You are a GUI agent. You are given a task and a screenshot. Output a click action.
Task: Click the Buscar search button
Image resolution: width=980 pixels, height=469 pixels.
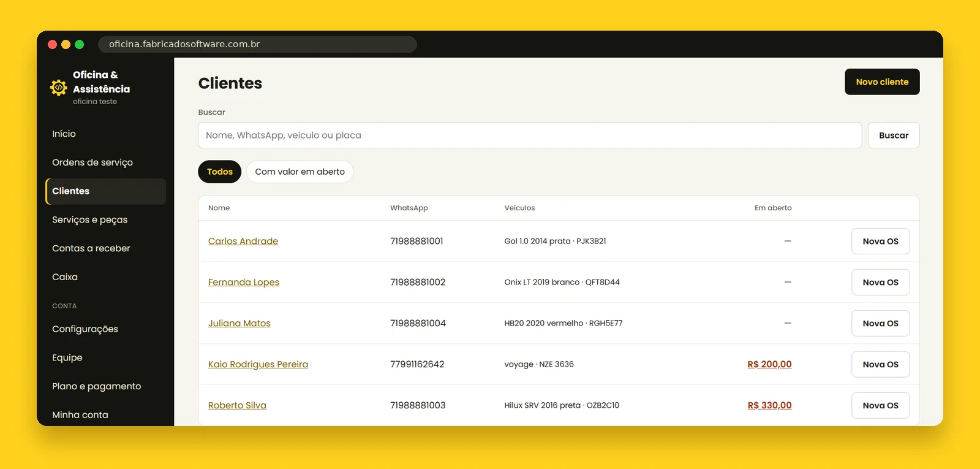click(894, 135)
